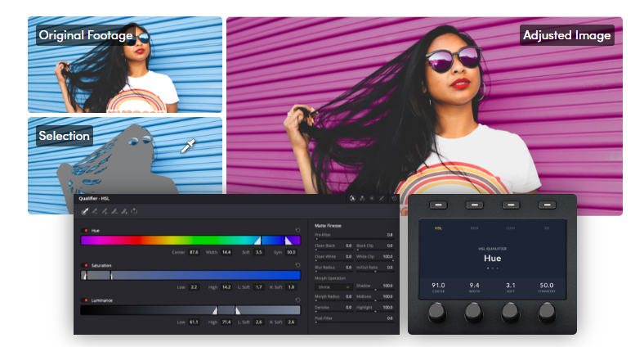This screenshot has height=347, width=644.
Task: Click the Width knob under 9.4
Action: (x=473, y=313)
